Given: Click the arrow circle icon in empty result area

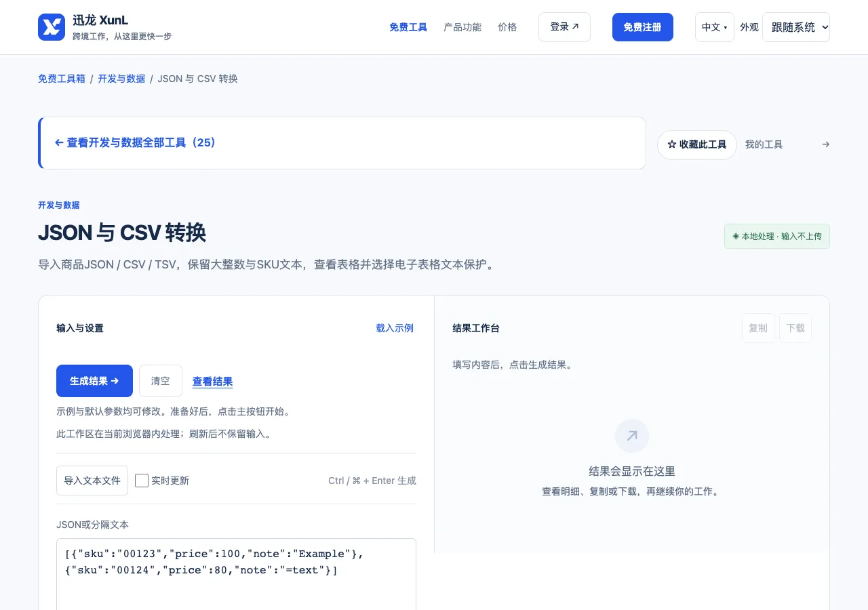Looking at the screenshot, I should pyautogui.click(x=632, y=436).
